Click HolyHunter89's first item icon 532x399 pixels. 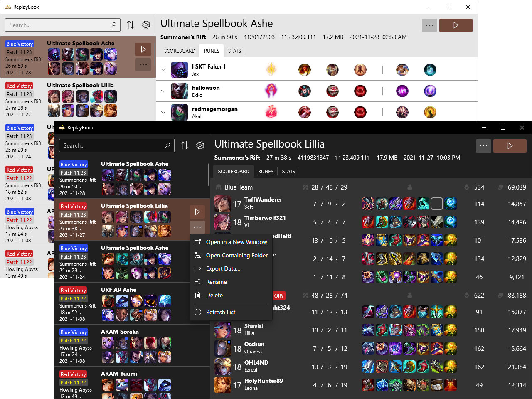pyautogui.click(x=368, y=385)
